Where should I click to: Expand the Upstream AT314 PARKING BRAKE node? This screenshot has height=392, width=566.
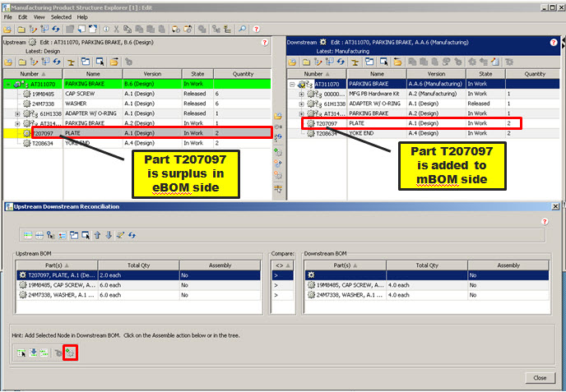coord(17,124)
